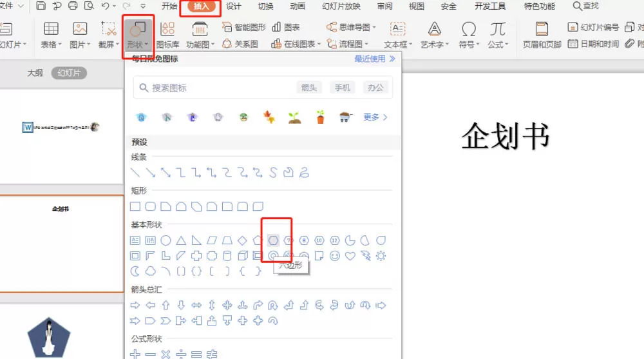Select the smiley face shape
This screenshot has width=644, height=359.
pyautogui.click(x=335, y=256)
